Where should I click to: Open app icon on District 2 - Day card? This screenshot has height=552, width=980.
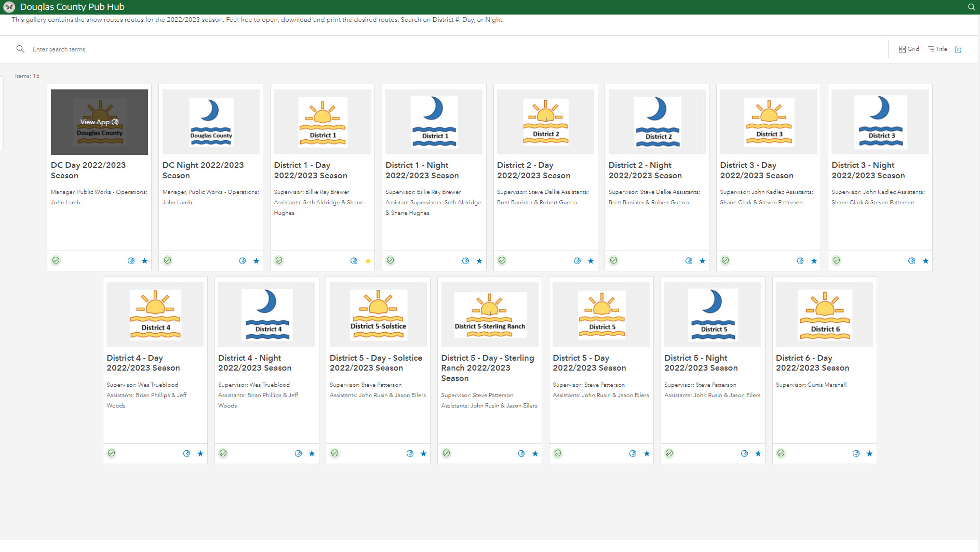pos(577,261)
